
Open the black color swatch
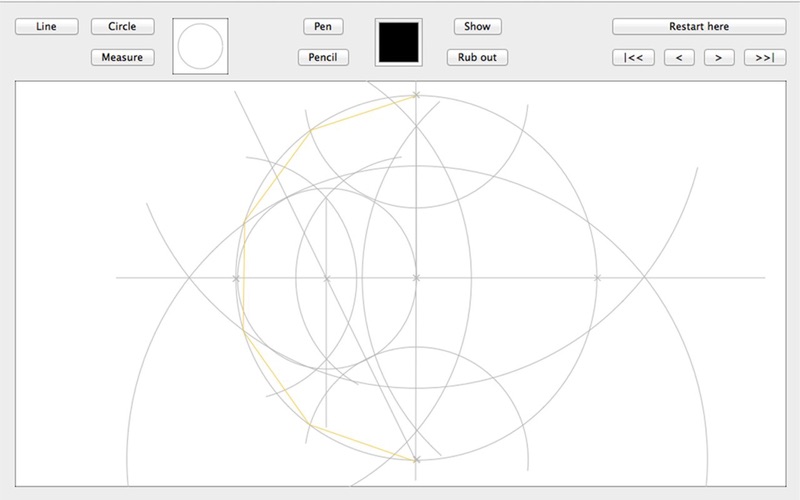398,42
